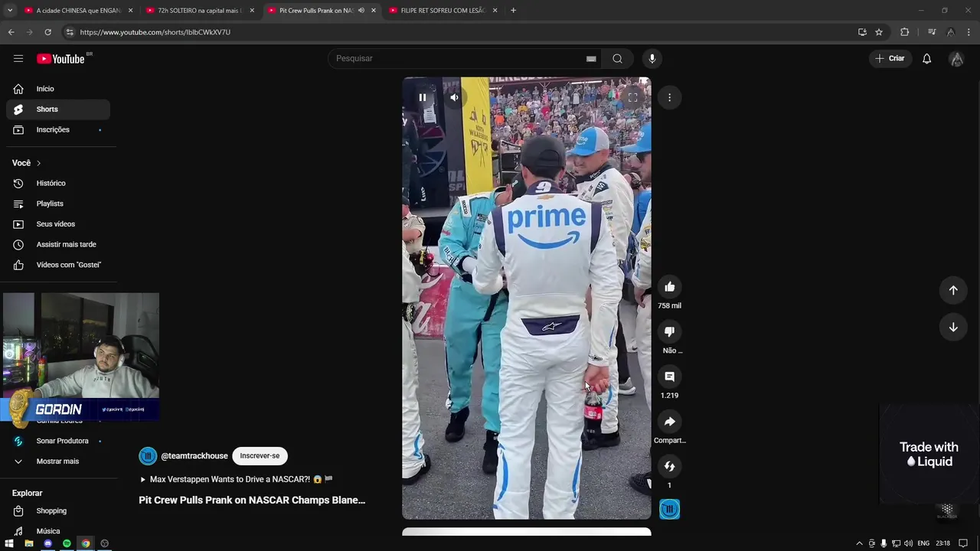Open the YouTube hamburger guide menu
Viewport: 980px width, 551px height.
[x=18, y=58]
